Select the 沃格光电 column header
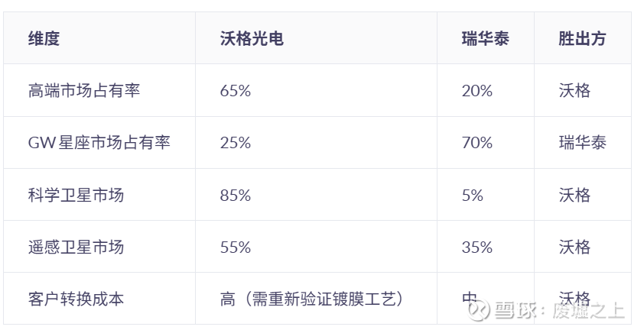The width and height of the screenshot is (644, 330). [x=251, y=39]
